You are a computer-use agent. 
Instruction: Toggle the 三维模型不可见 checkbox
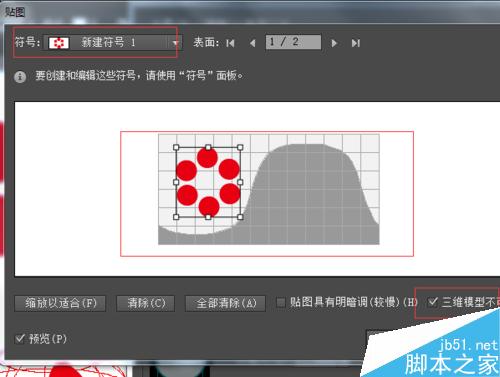tap(433, 302)
